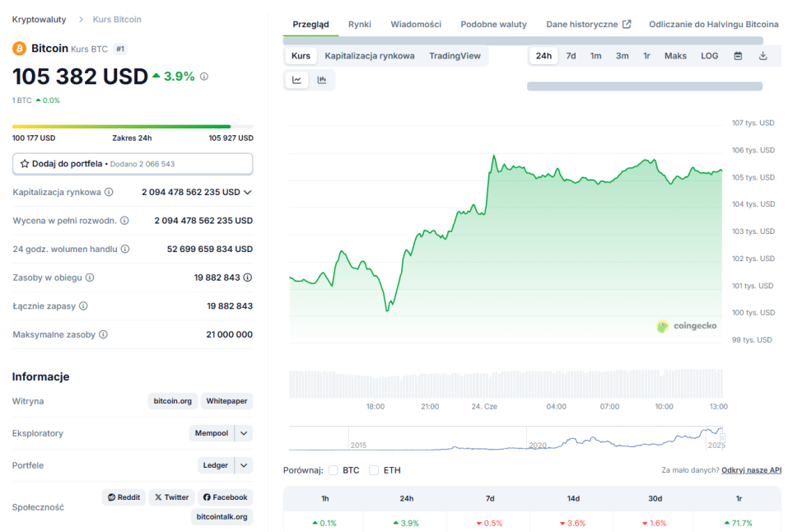The image size is (807, 532).
Task: Click the info icon beside 3.9% change
Action: tap(204, 77)
